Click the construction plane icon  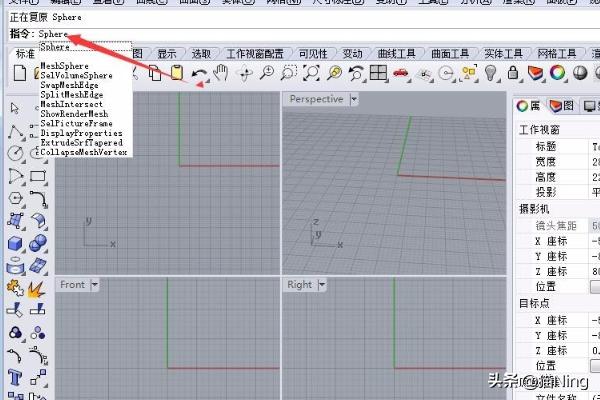(x=424, y=73)
